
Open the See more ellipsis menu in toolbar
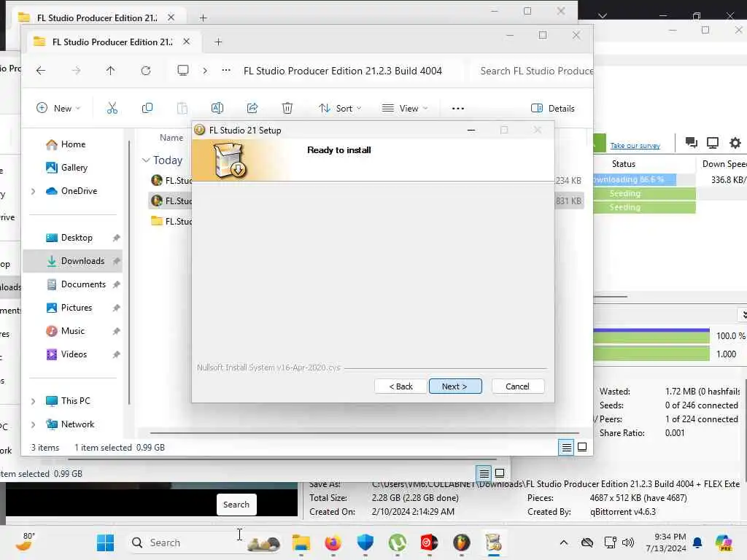click(458, 108)
